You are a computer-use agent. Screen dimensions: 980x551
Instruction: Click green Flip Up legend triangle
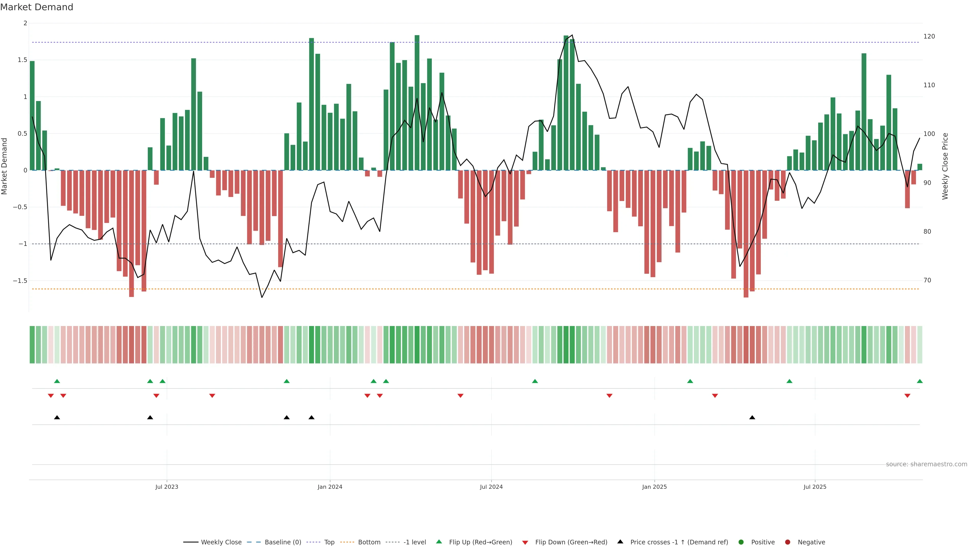click(439, 542)
